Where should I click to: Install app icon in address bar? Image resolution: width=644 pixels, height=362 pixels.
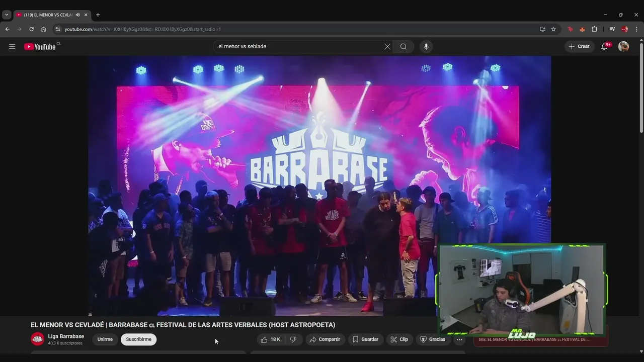542,29
